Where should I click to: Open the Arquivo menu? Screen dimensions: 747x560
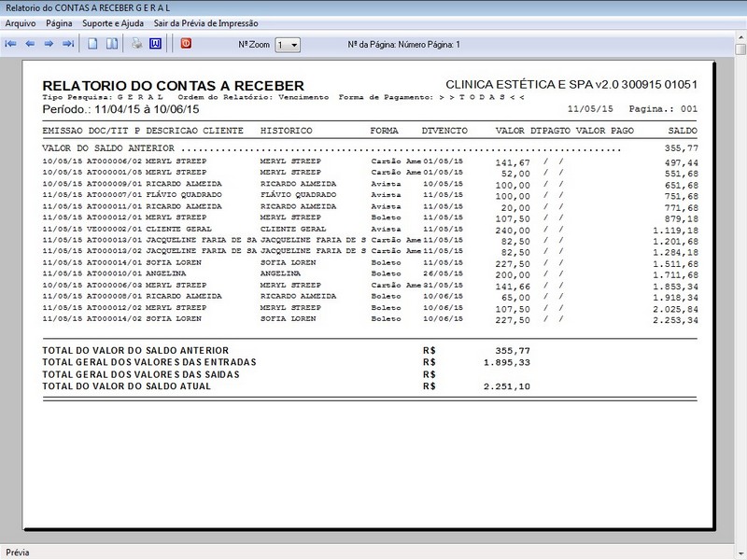coord(21,23)
